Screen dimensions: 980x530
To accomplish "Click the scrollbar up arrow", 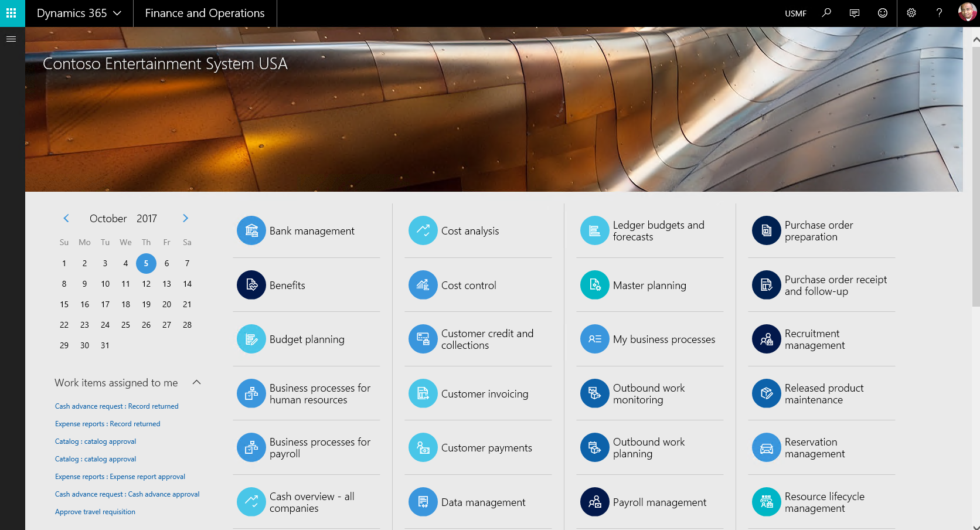I will [976, 40].
